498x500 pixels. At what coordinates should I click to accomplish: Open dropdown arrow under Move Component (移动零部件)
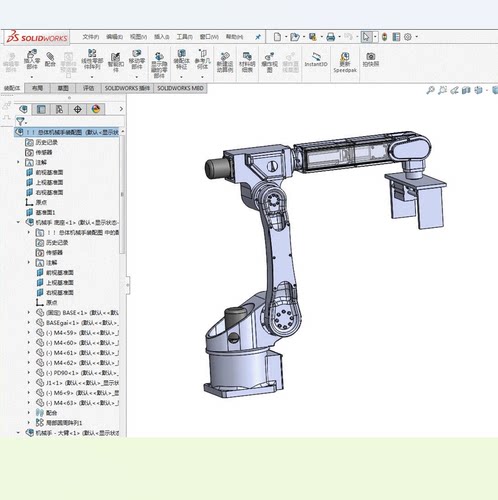point(137,77)
